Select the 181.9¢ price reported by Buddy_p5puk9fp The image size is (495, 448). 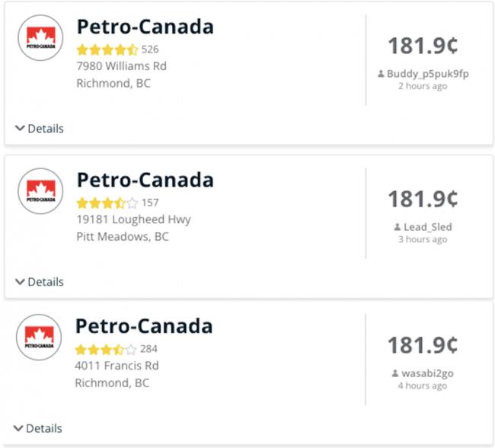pos(423,46)
